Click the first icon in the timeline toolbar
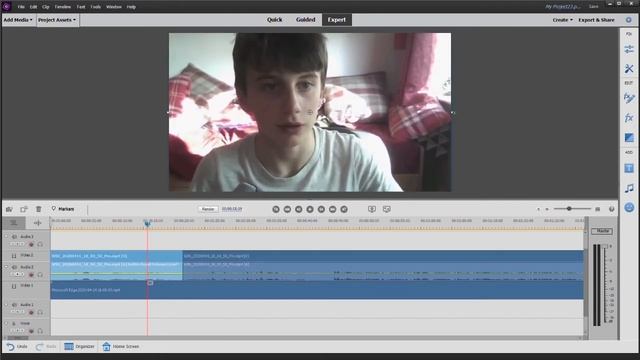This screenshot has height=360, width=640. pyautogui.click(x=9, y=209)
